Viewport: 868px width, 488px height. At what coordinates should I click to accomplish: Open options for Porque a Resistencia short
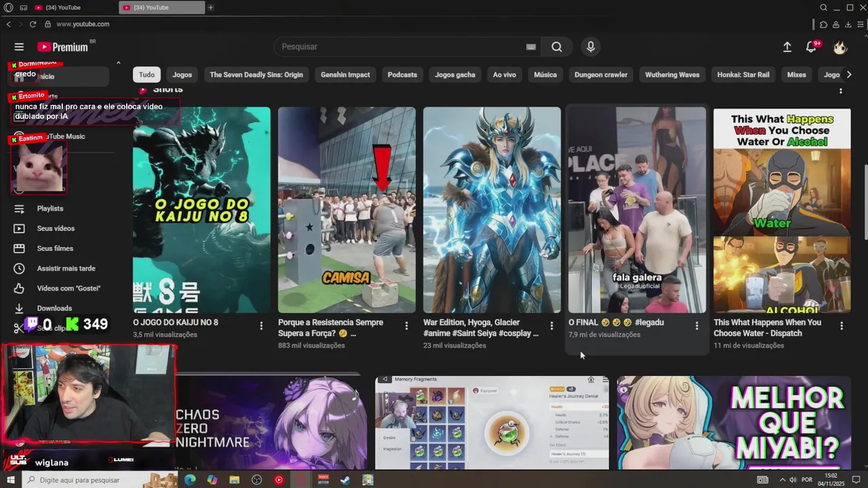click(x=406, y=326)
